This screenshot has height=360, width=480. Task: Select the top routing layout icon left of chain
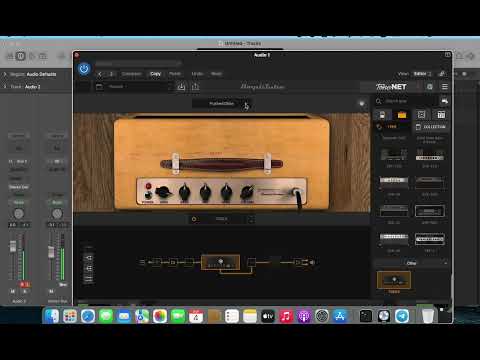click(x=88, y=258)
